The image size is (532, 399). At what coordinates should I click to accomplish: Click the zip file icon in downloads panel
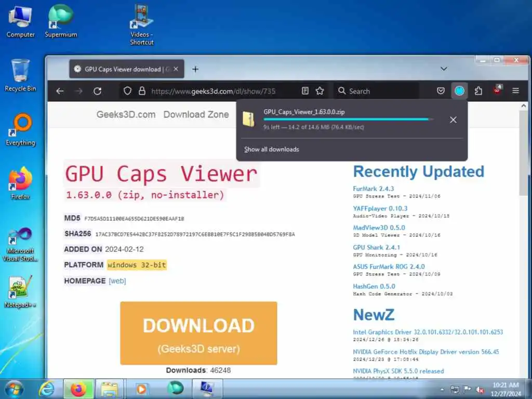[x=249, y=119]
